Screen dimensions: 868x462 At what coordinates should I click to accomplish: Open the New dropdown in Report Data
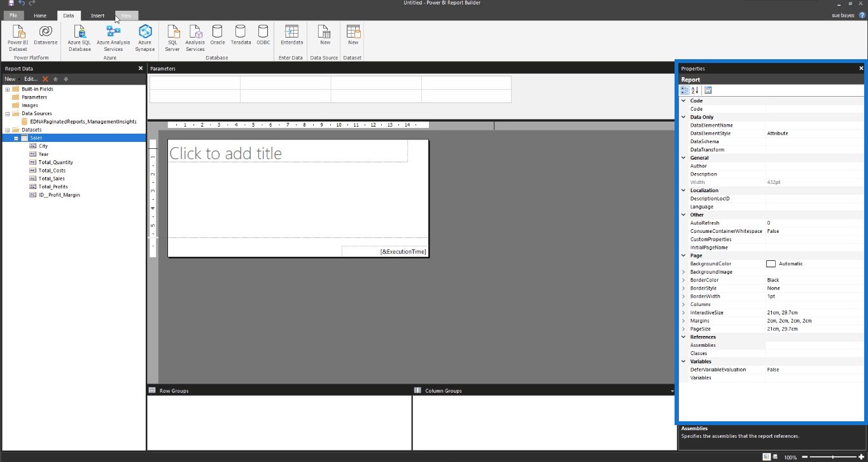pos(11,79)
